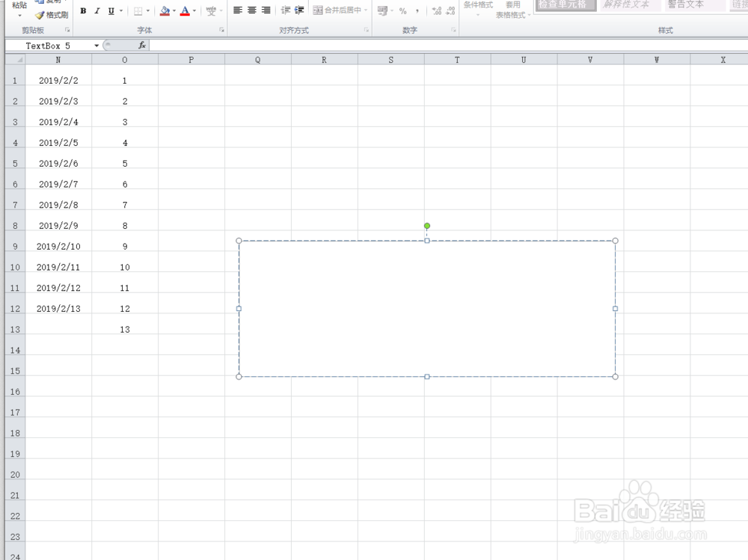The height and width of the screenshot is (560, 748).
Task: Click the green rotation handle of the text box
Action: pos(427,226)
